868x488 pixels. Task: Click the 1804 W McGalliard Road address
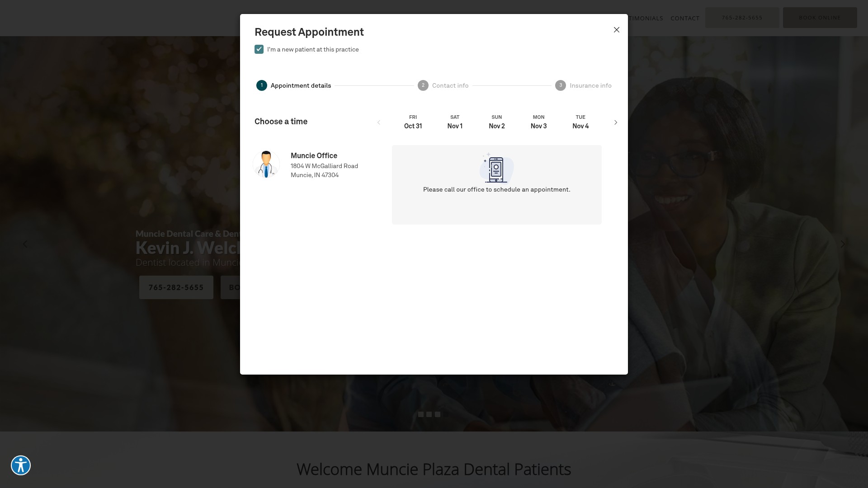324,166
